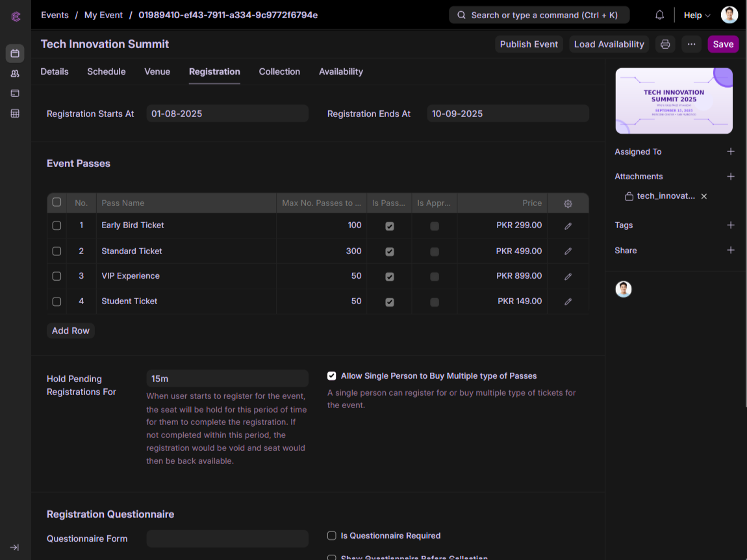Click the Publish Event button
The height and width of the screenshot is (560, 747).
coord(529,44)
